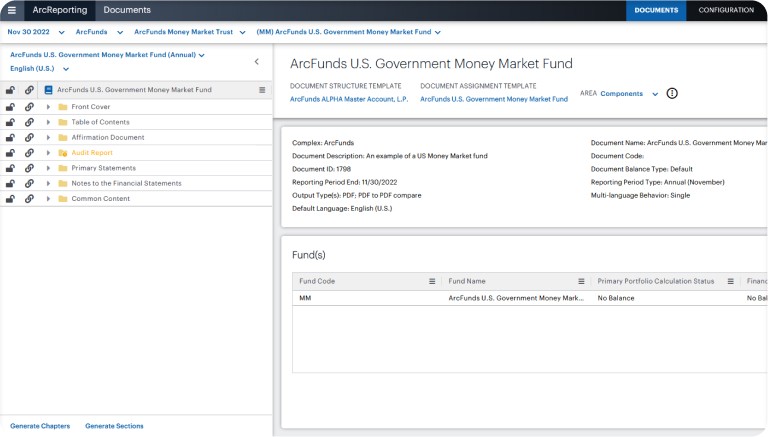Select the Audit Report tree item
This screenshot has width=768, height=437.
pyautogui.click(x=92, y=153)
